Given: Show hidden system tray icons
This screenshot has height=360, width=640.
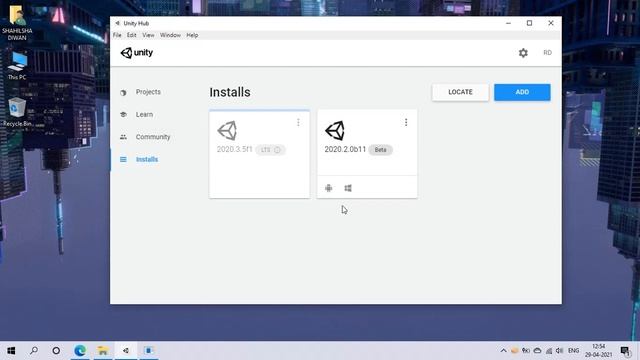Looking at the screenshot, I should [503, 351].
